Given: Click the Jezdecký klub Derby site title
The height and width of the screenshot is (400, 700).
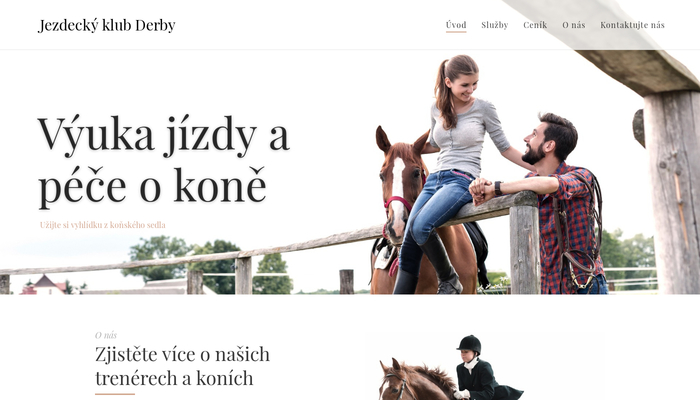Looking at the screenshot, I should pos(107,25).
